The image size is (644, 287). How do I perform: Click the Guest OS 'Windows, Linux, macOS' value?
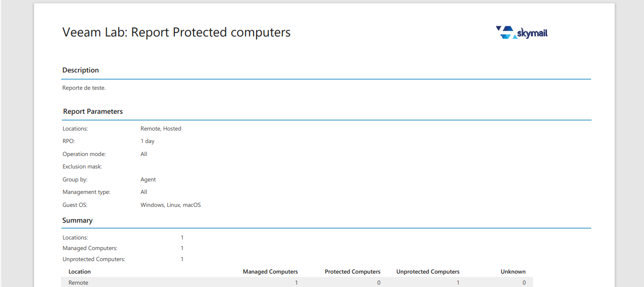pyautogui.click(x=170, y=205)
